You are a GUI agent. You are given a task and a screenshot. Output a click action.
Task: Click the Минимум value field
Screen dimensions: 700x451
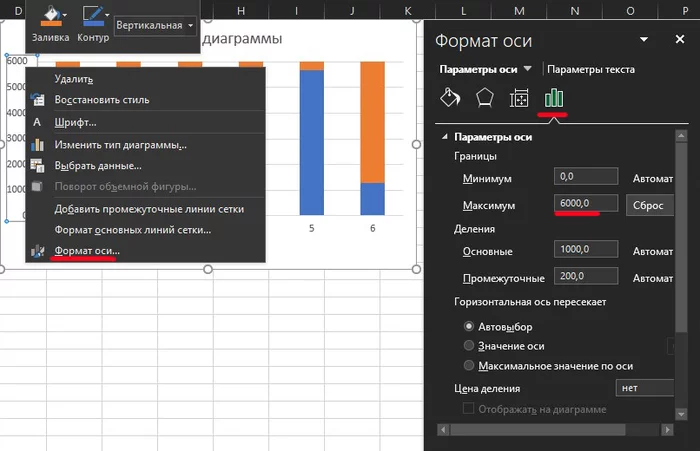(x=586, y=176)
